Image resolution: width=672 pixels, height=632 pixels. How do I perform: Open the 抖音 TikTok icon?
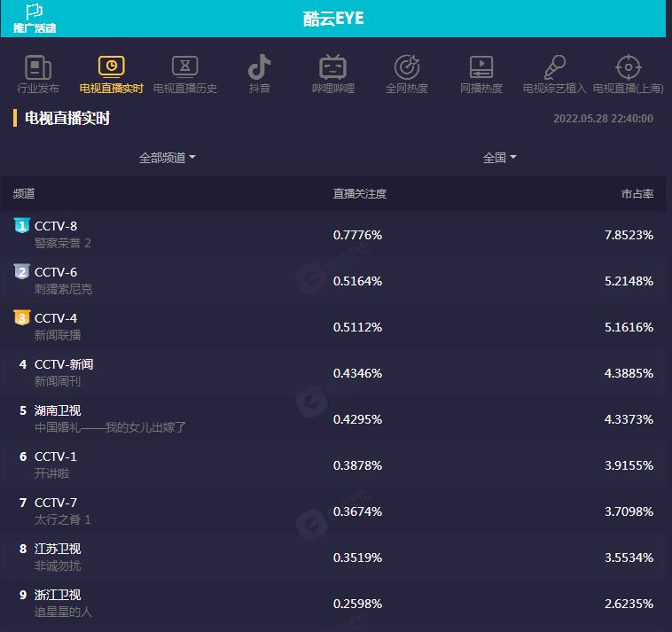point(259,66)
